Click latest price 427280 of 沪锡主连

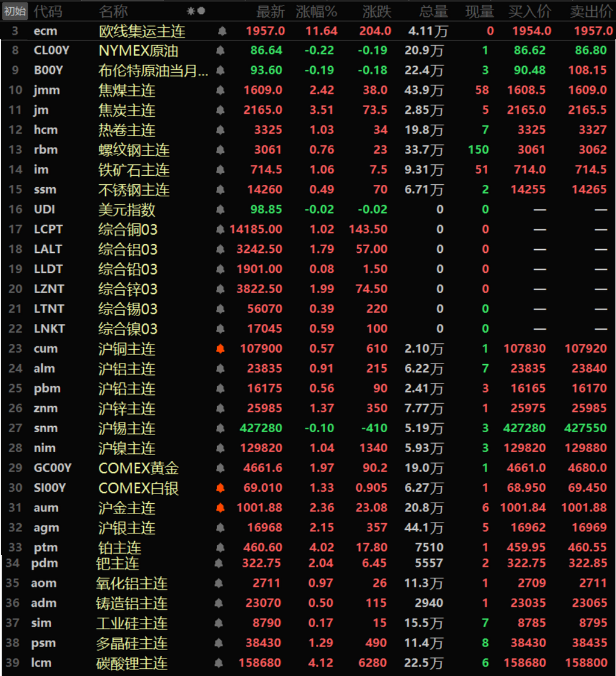click(x=261, y=428)
